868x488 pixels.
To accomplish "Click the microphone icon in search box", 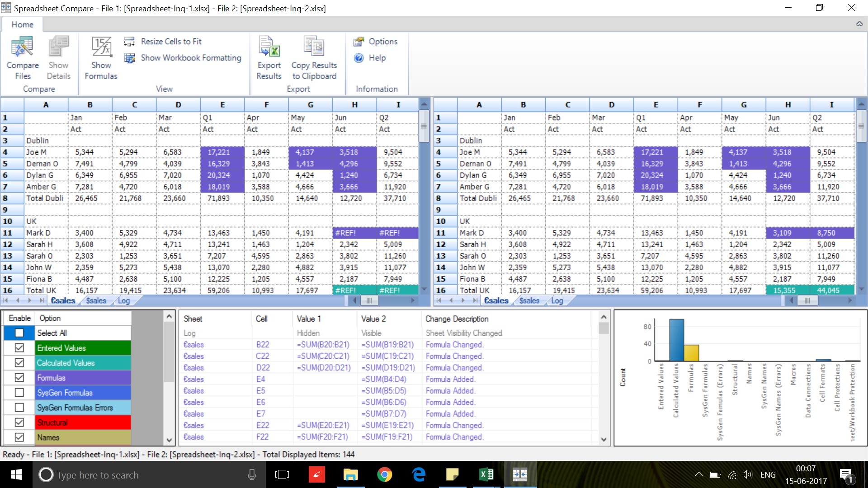I will [x=252, y=475].
